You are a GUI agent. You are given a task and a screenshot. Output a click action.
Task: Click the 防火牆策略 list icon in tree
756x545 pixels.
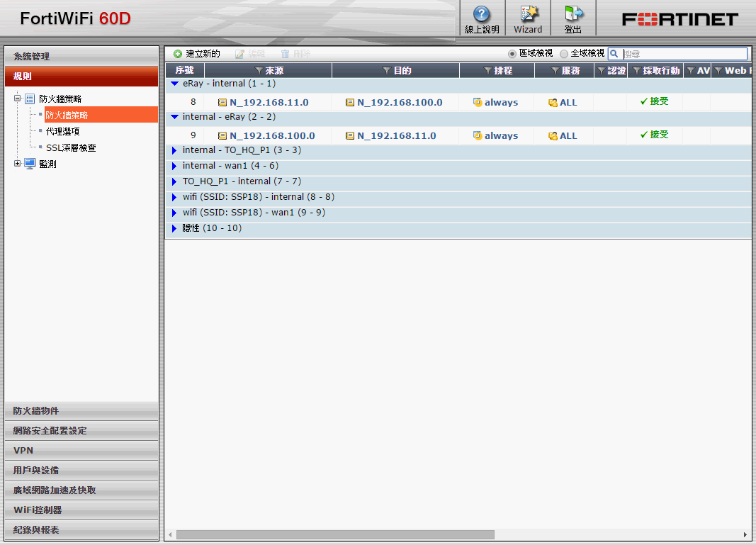pyautogui.click(x=30, y=99)
